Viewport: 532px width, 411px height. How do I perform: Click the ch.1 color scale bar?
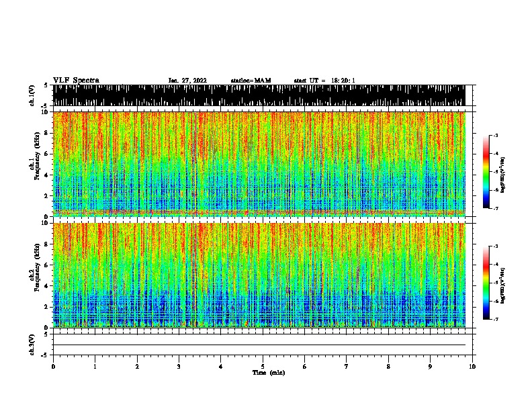pyautogui.click(x=486, y=172)
